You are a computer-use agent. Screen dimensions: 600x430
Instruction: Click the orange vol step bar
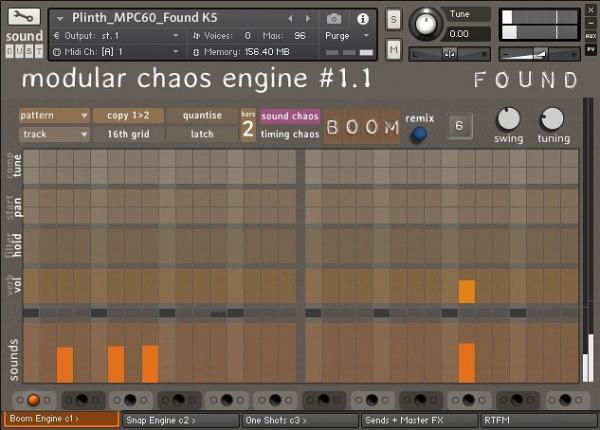pyautogui.click(x=467, y=292)
